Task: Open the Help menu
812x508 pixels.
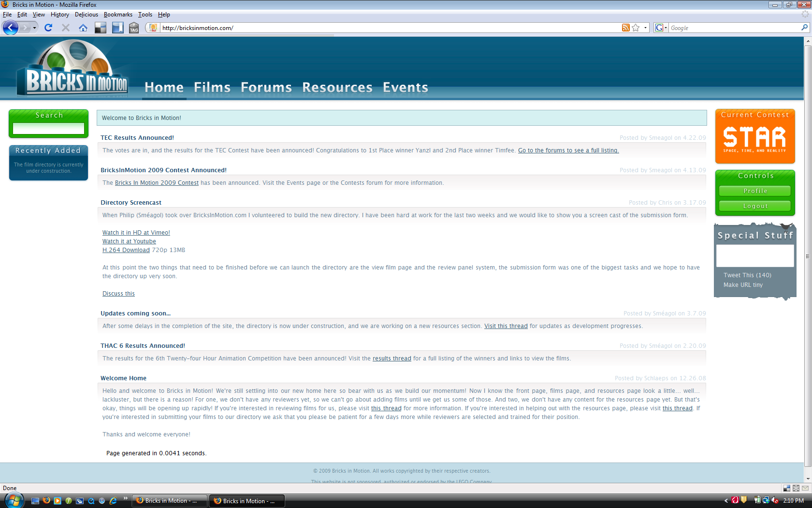Action: tap(164, 15)
